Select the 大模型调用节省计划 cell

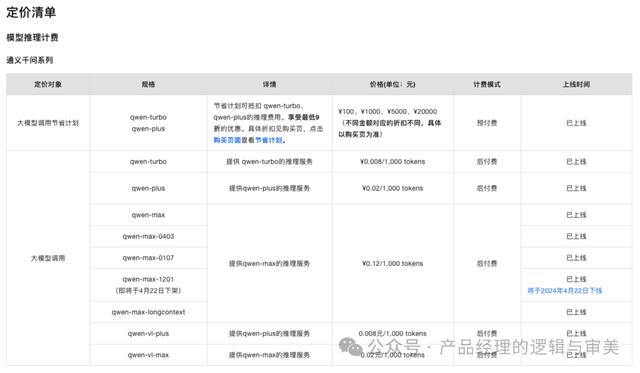click(48, 123)
